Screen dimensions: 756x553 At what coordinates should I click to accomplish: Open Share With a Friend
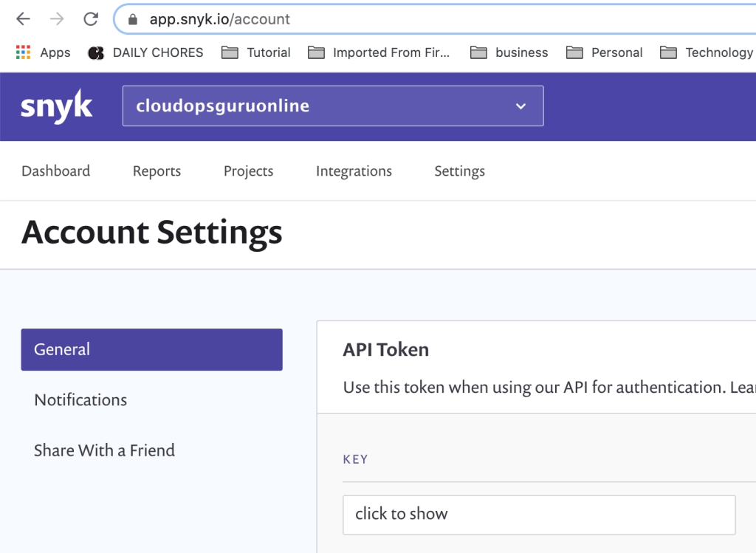pyautogui.click(x=104, y=450)
